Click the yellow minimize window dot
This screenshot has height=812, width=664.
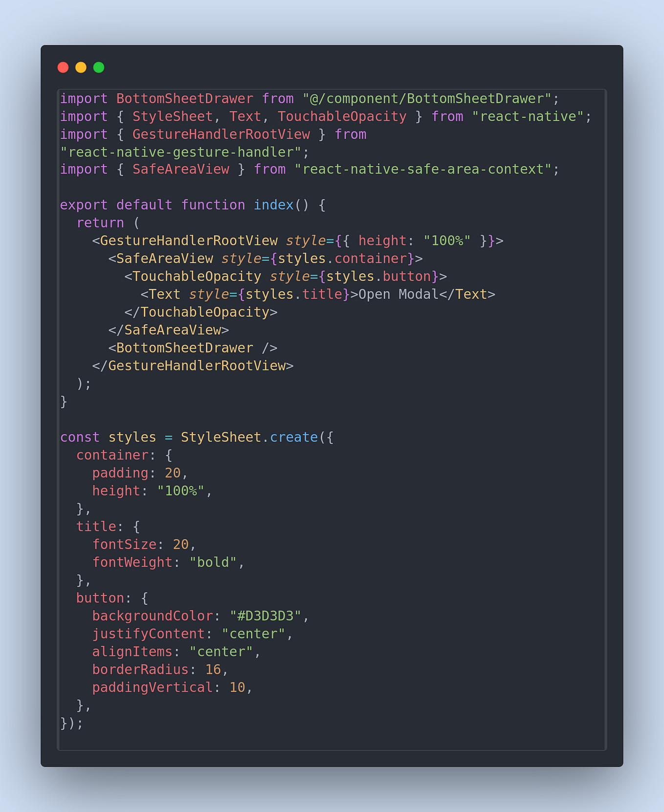(81, 67)
